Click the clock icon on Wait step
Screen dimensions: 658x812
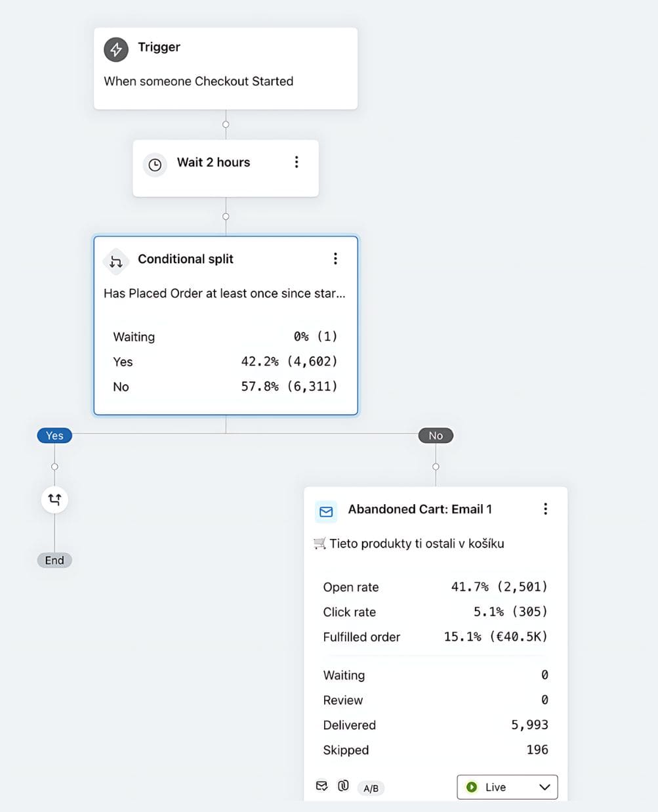click(x=155, y=164)
